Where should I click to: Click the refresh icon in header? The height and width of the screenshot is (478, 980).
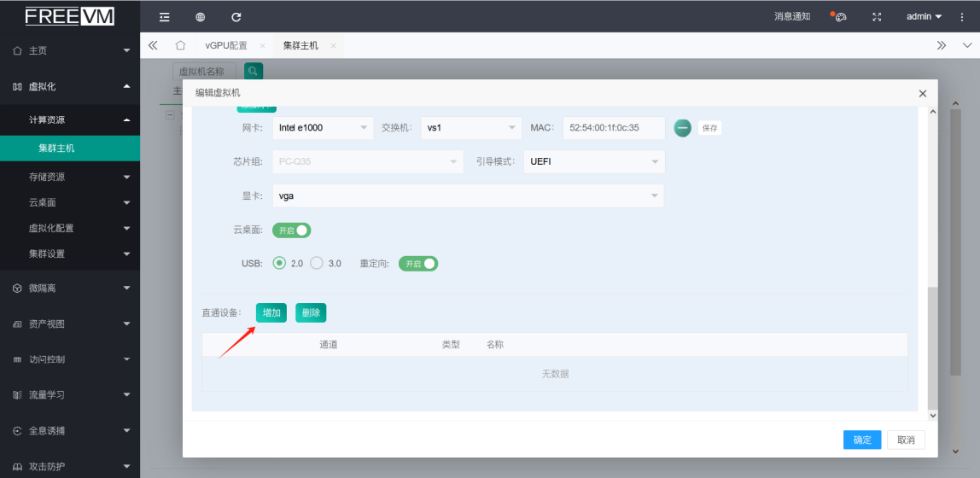[x=236, y=17]
